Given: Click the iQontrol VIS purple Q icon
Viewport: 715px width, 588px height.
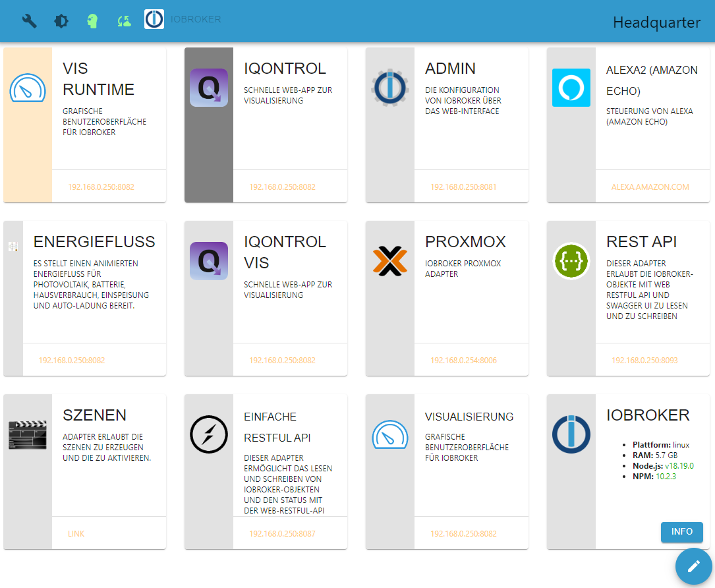Looking at the screenshot, I should [x=209, y=261].
